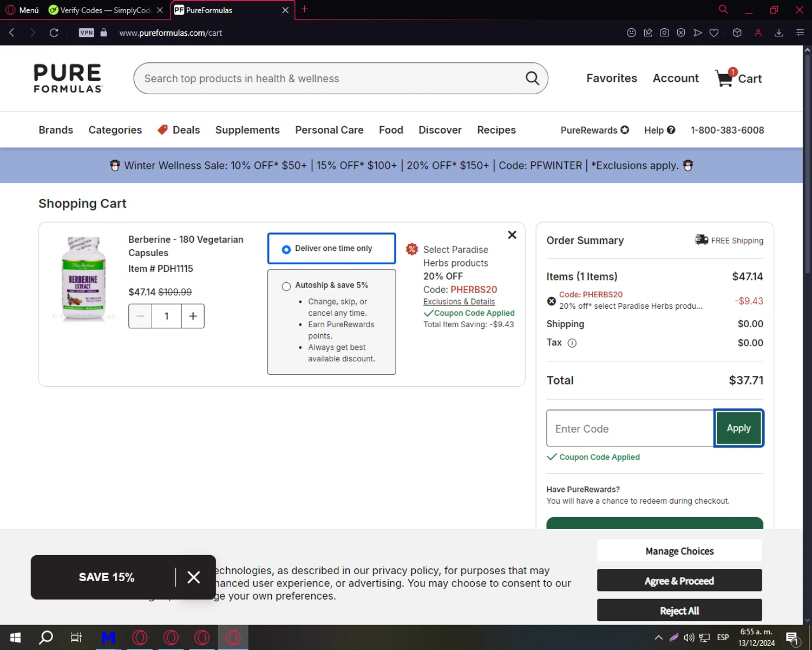
Task: Click the Opera Menú button
Action: pos(22,10)
